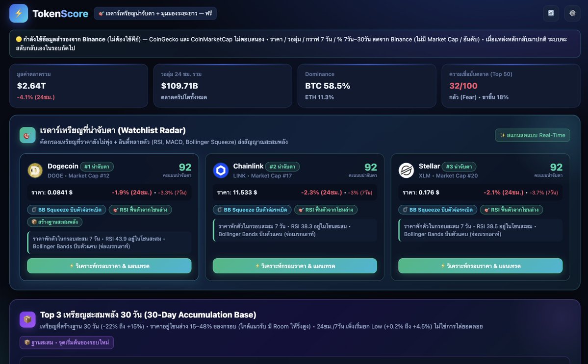Click the Stellar coin logo
The image size is (588, 364).
coord(406,170)
